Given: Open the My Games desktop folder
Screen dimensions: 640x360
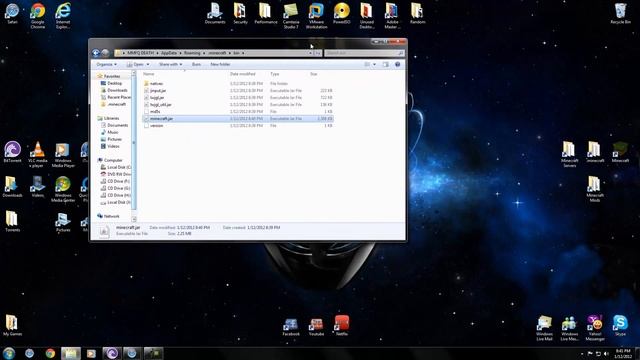Looking at the screenshot, I should [x=12, y=325].
